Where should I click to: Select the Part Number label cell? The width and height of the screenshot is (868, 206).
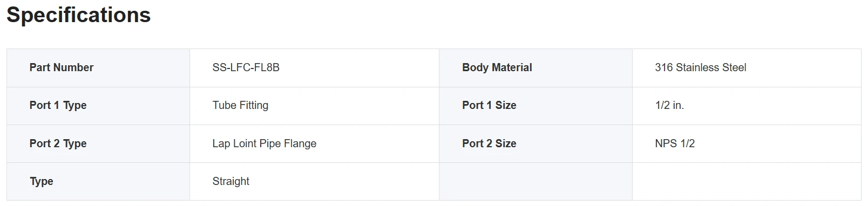pyautogui.click(x=98, y=68)
